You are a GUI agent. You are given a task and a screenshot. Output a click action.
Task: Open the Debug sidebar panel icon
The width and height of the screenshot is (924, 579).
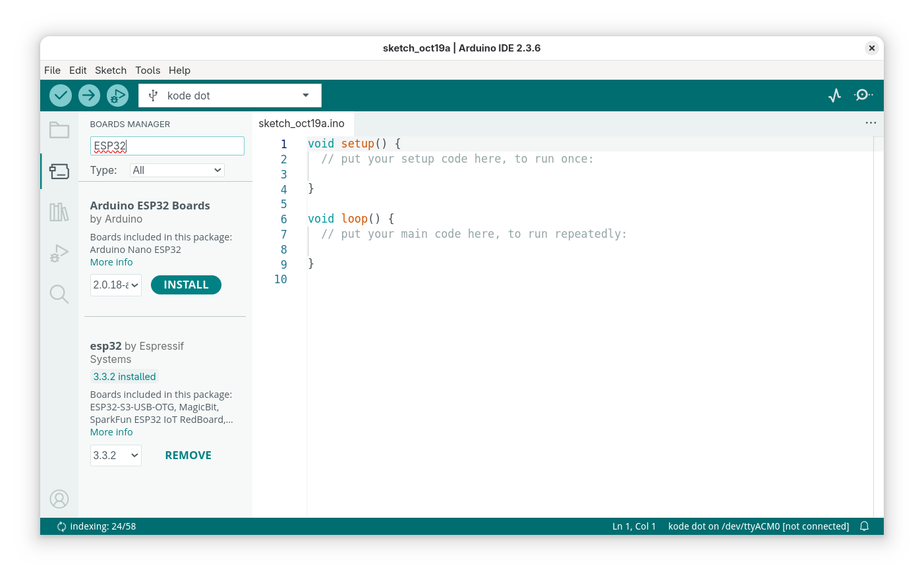pyautogui.click(x=59, y=254)
